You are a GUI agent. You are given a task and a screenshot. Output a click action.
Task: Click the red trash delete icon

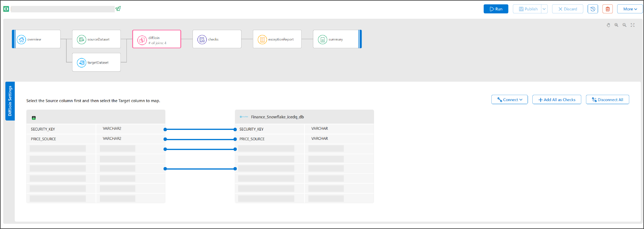tap(607, 9)
